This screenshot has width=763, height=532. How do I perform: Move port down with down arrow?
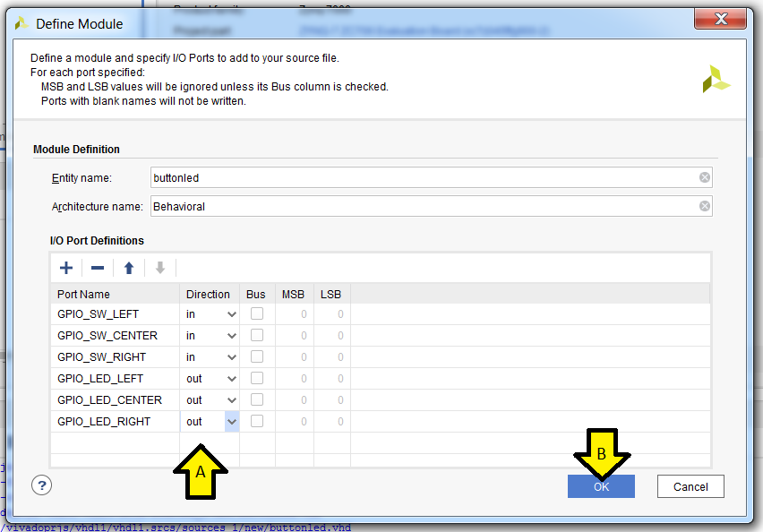pos(160,268)
